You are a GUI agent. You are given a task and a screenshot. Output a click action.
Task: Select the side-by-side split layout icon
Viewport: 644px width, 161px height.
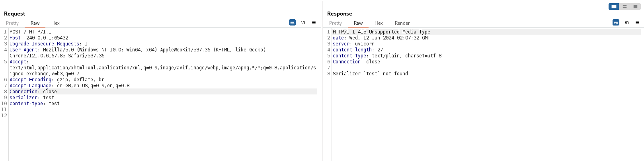click(614, 6)
